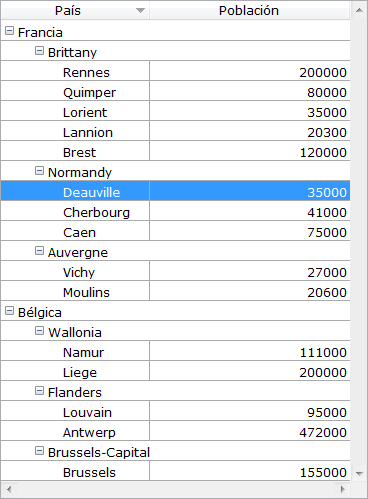This screenshot has width=368, height=499.
Task: Select Antwerp in the tree
Action: pos(89,432)
